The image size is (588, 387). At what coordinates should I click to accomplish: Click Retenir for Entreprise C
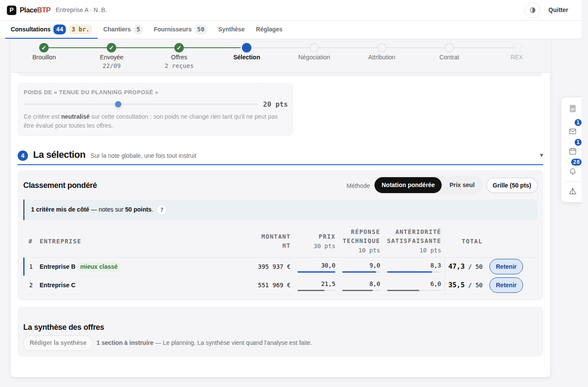[506, 285]
